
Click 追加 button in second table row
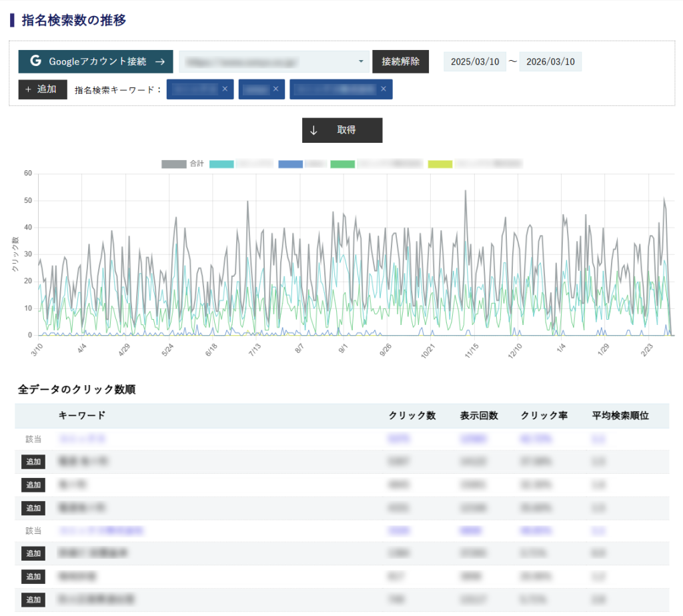tap(33, 462)
